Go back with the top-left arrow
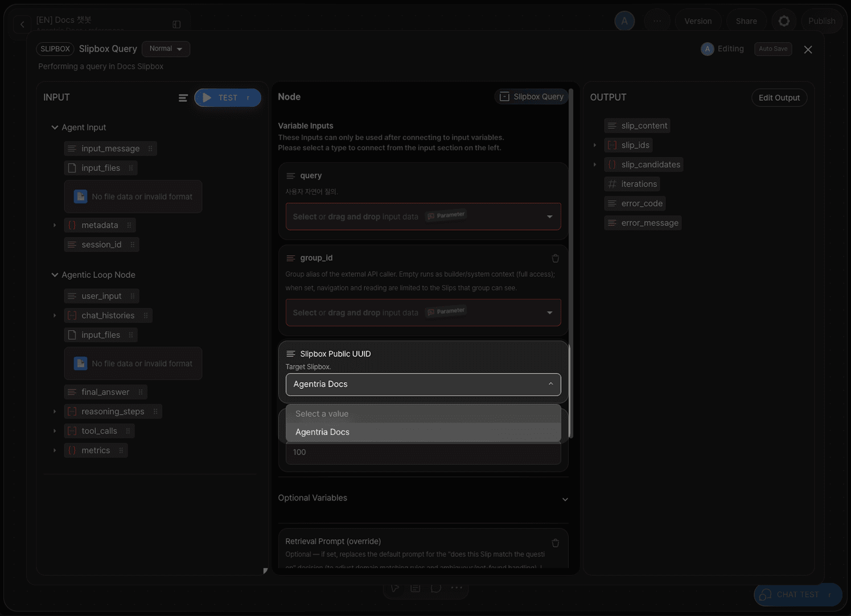This screenshot has width=851, height=616. pos(22,24)
